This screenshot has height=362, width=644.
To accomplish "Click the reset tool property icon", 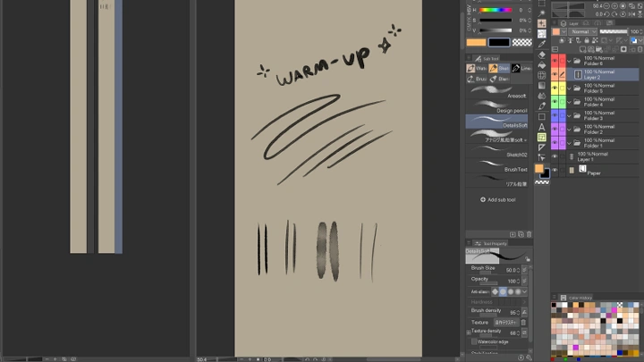I will (521, 358).
